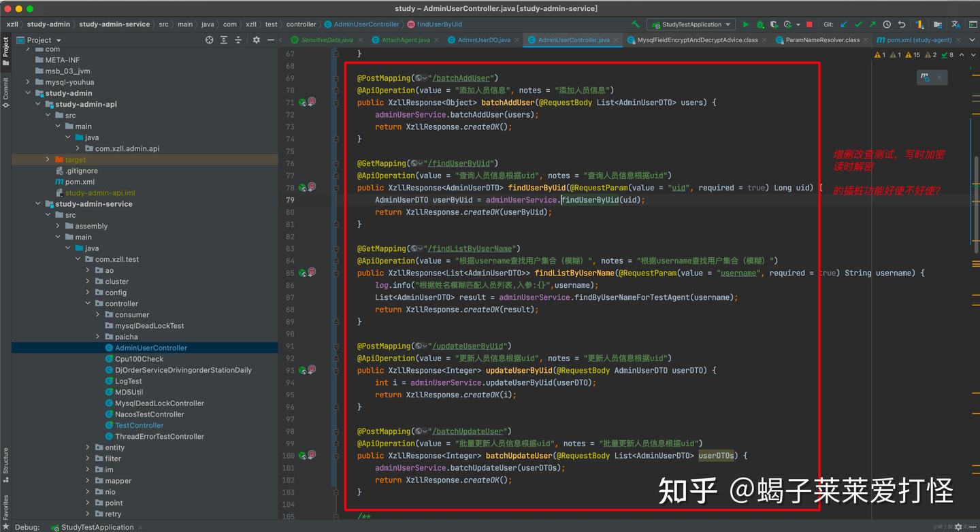Click gutter endpoint icon at line 78
Image resolution: width=980 pixels, height=532 pixels.
click(303, 188)
